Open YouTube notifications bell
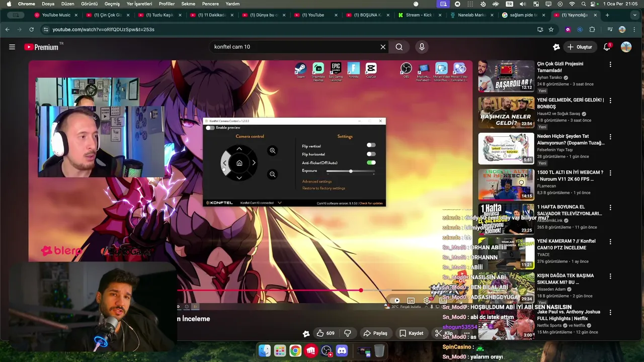The image size is (644, 362). click(x=607, y=47)
